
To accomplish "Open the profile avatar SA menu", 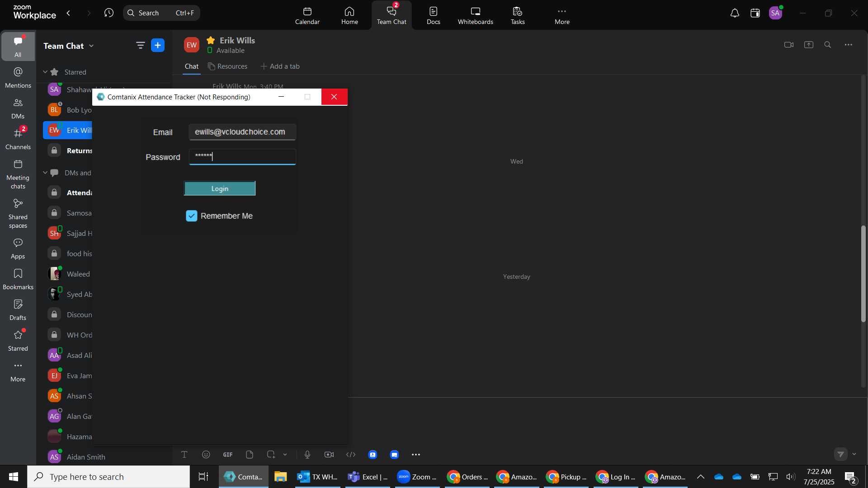I will pos(776,13).
